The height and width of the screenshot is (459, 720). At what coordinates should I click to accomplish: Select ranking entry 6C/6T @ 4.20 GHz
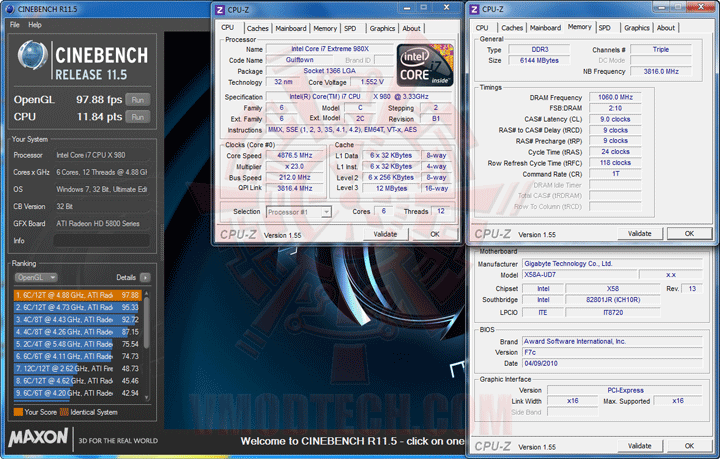78,393
